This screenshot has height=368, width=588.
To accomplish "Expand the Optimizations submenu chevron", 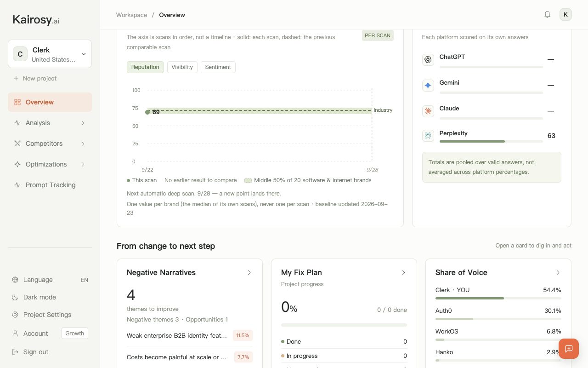I will 83,164.
